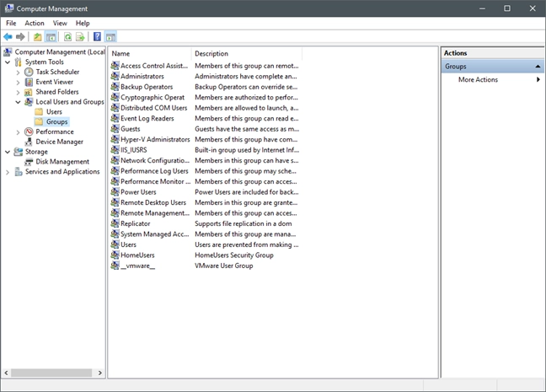Click the tree pane horizontal scrollbar thumb
Image resolution: width=546 pixels, height=392 pixels.
[x=51, y=373]
